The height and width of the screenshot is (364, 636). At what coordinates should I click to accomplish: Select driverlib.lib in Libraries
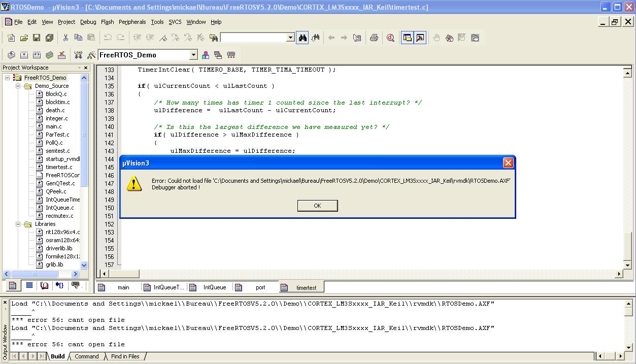pyautogui.click(x=59, y=248)
